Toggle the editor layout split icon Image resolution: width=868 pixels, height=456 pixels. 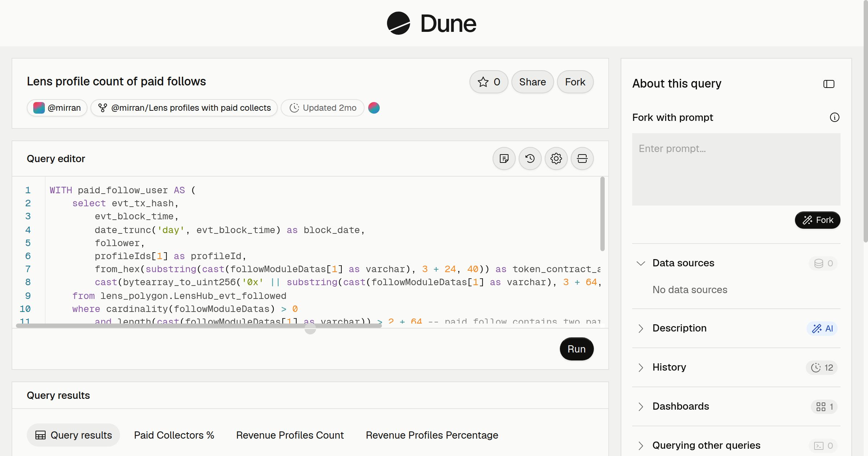tap(582, 159)
